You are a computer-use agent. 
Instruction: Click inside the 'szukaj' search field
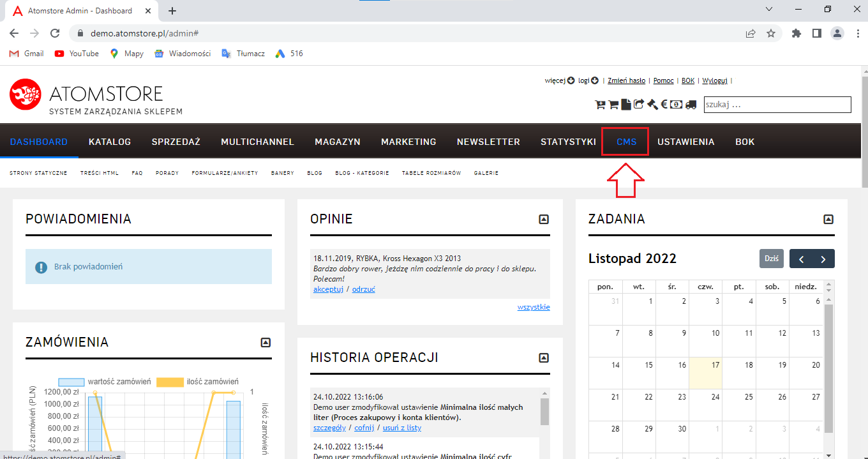click(x=777, y=104)
